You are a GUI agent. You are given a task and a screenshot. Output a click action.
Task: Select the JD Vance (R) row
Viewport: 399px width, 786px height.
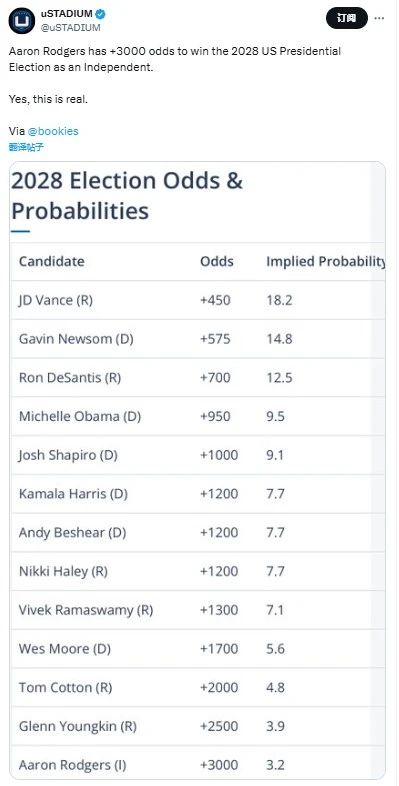point(197,300)
